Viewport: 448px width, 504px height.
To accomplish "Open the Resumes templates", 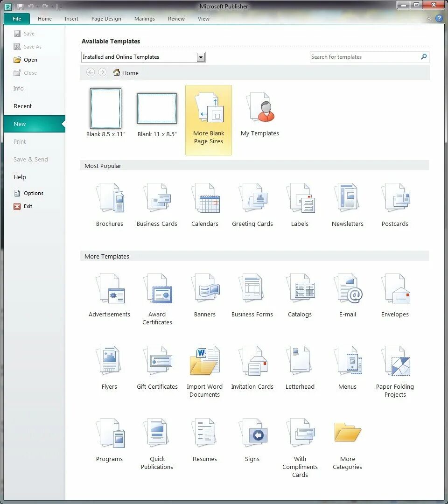I will [x=205, y=441].
